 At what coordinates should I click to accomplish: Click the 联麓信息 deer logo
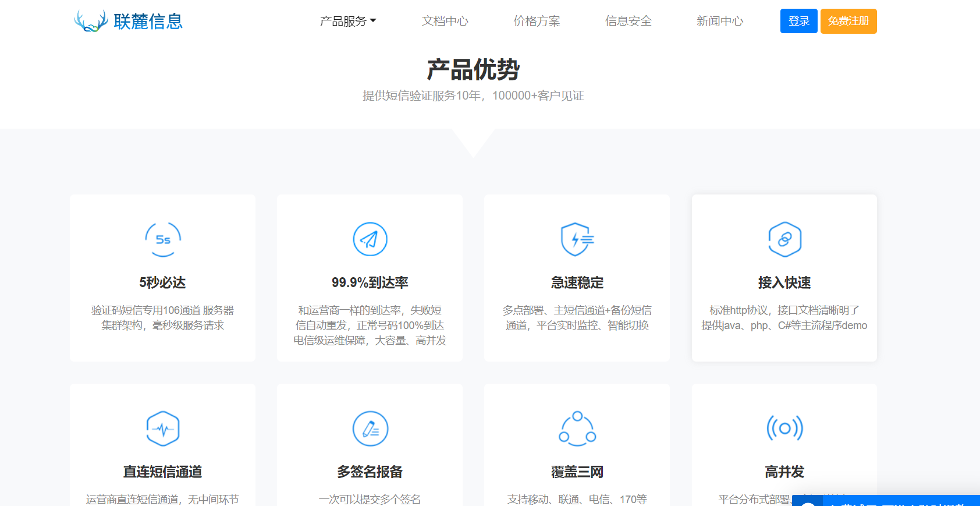(x=128, y=21)
